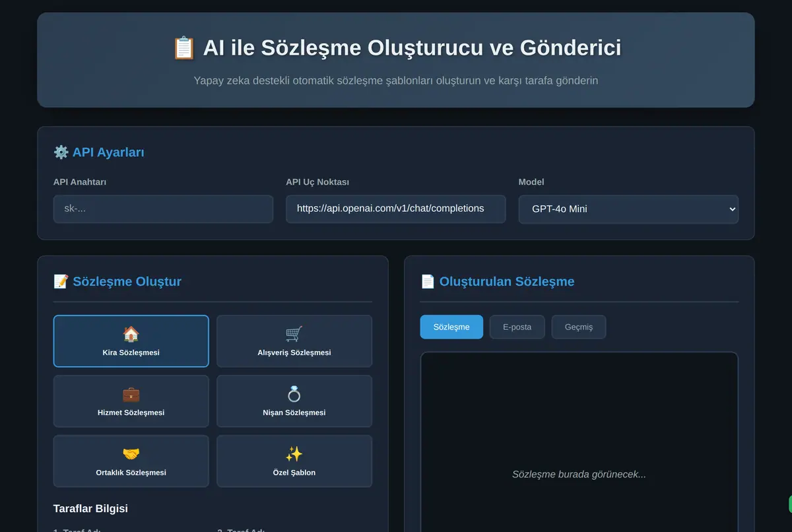Pick the Özel Şablon sparkle card
The width and height of the screenshot is (792, 532).
[x=294, y=461]
